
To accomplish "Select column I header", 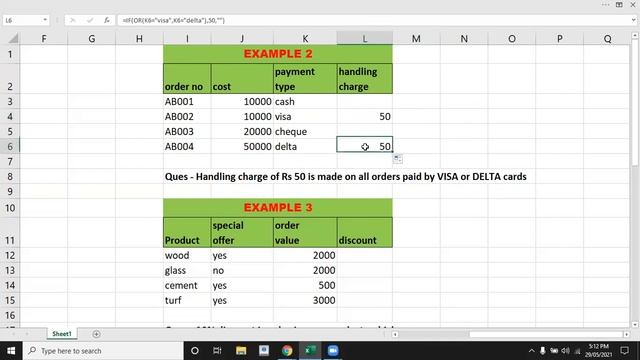I will pos(187,39).
